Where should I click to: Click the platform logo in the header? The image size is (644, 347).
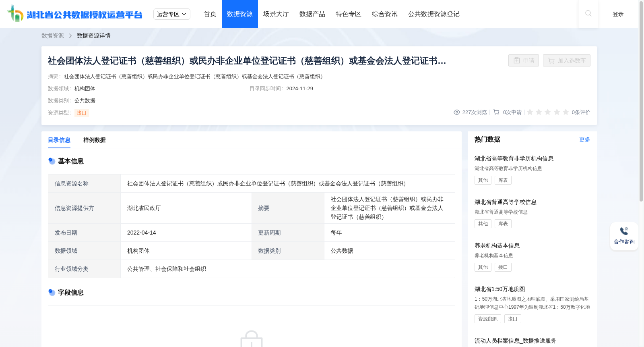(75, 14)
